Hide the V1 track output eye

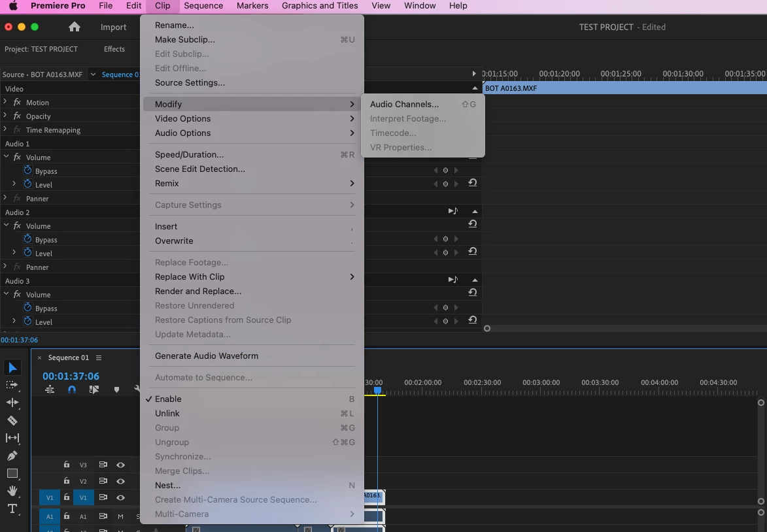120,497
